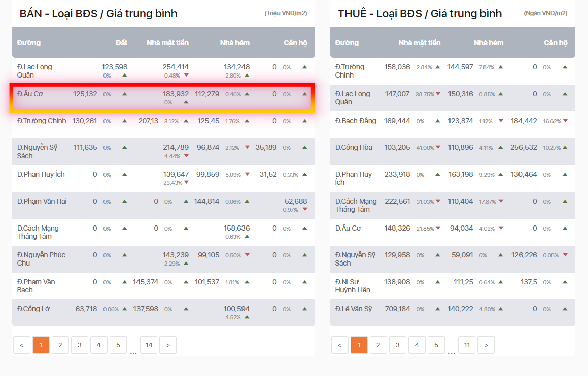588x376 pixels.
Task: Select current page 1 in BÁN pagination
Action: [41, 345]
